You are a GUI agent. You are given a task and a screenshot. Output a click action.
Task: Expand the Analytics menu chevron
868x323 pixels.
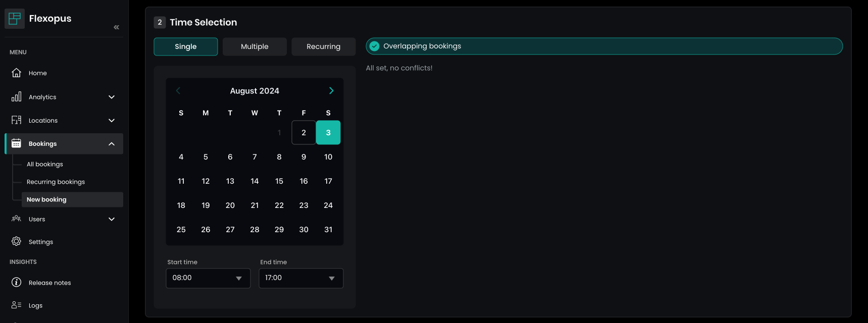[112, 97]
